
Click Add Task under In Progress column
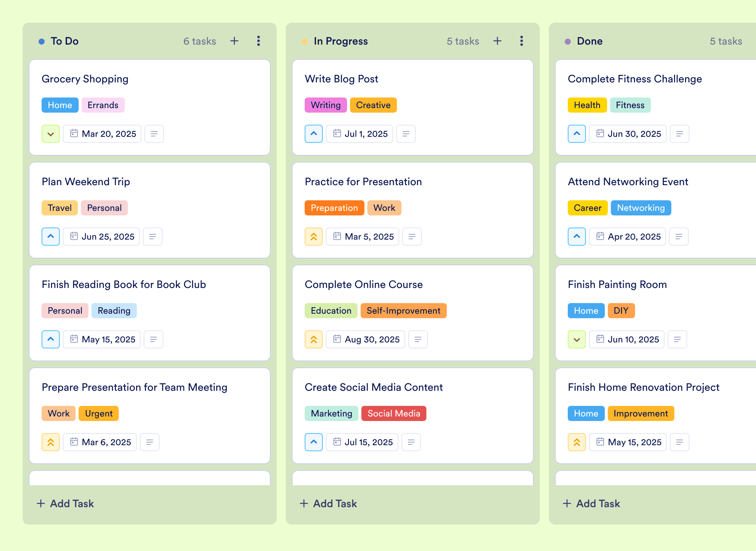tap(328, 503)
